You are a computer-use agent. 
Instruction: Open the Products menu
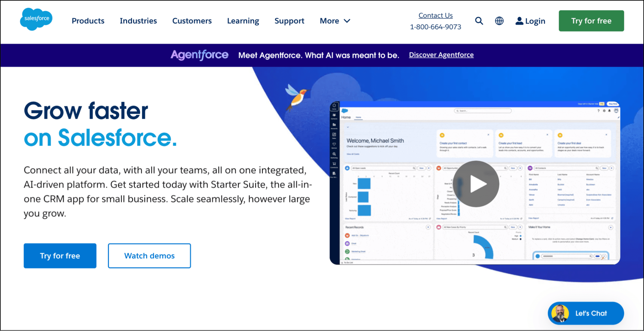coord(88,21)
